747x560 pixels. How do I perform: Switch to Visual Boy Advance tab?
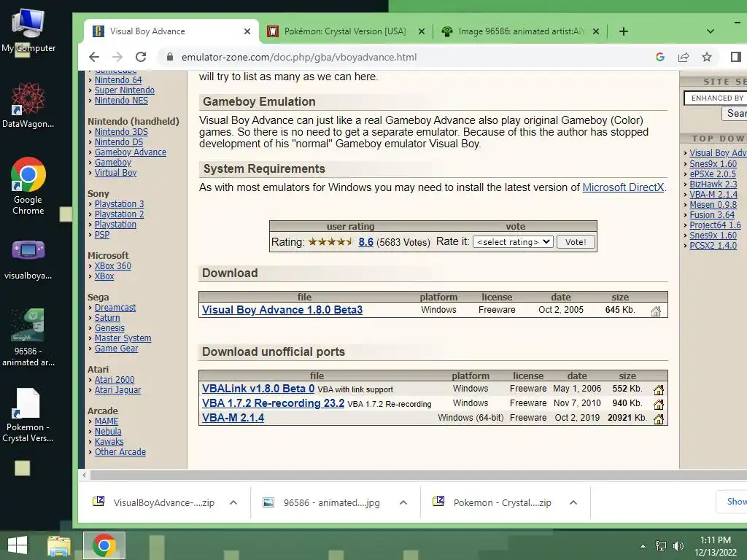(x=171, y=31)
